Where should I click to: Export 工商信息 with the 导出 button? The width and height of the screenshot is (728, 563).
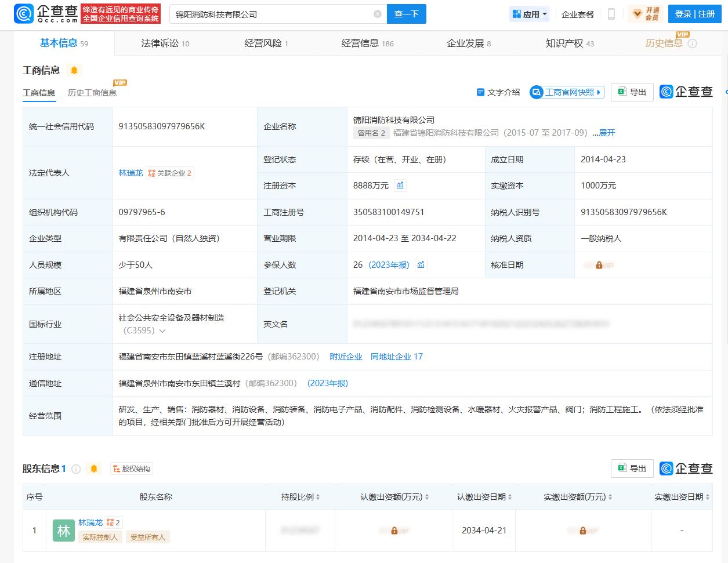click(632, 92)
